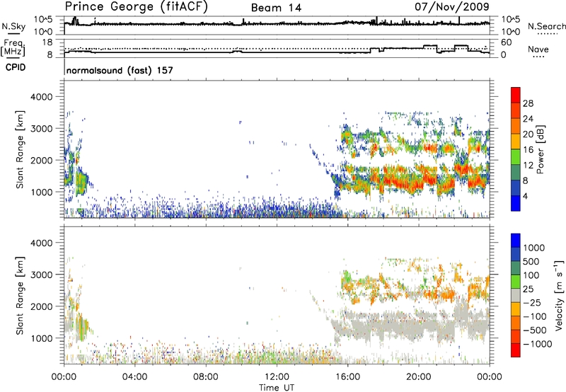Pick the blue top segment of the velocity colorbar
Image resolution: width=566 pixels, height=392 pixels.
(516, 241)
